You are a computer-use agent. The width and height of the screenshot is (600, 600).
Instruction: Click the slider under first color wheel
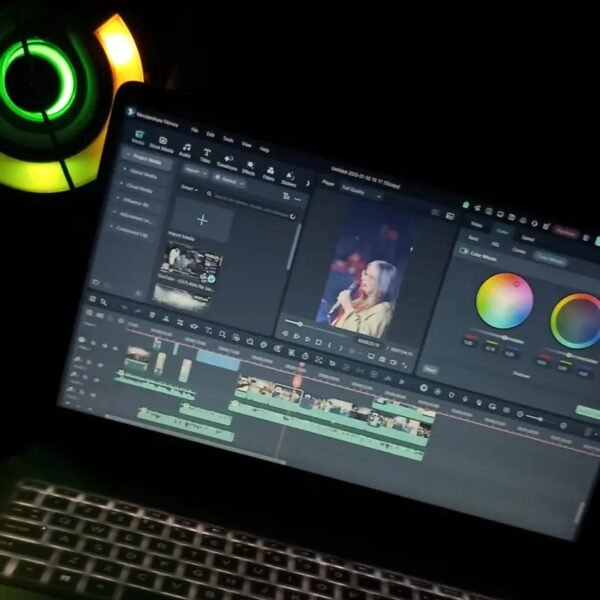499,336
